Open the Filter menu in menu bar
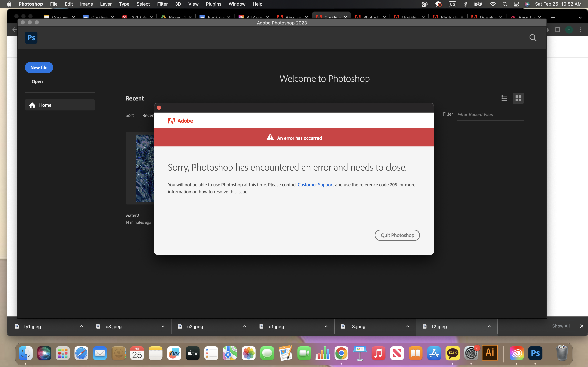This screenshot has width=588, height=367. [162, 4]
